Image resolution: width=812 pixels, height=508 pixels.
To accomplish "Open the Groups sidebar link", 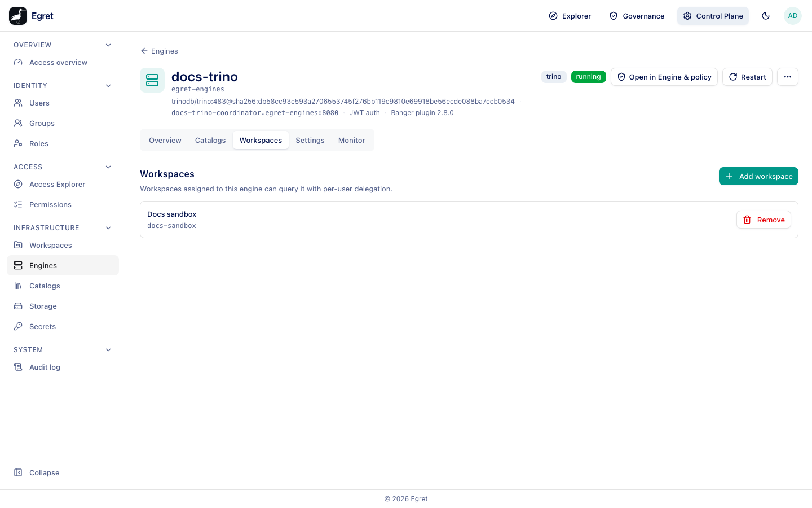I will [63, 123].
